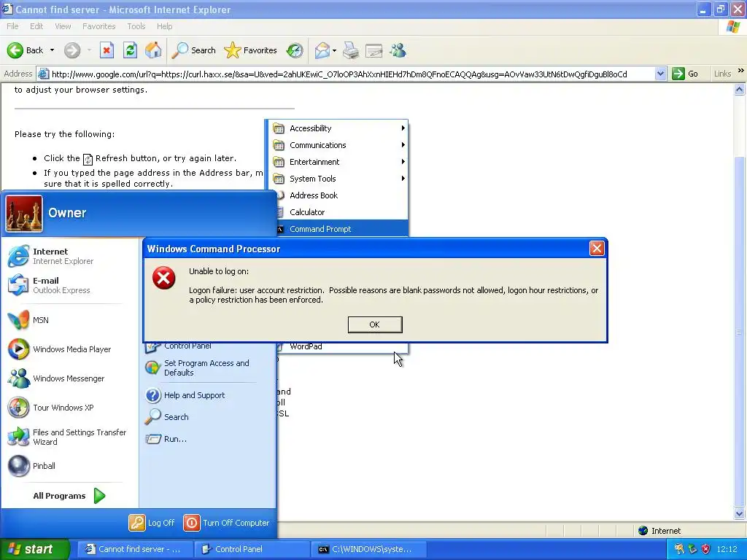Click the page scrollbar down arrow
Image resolution: width=747 pixels, height=560 pixels.
pos(740,513)
